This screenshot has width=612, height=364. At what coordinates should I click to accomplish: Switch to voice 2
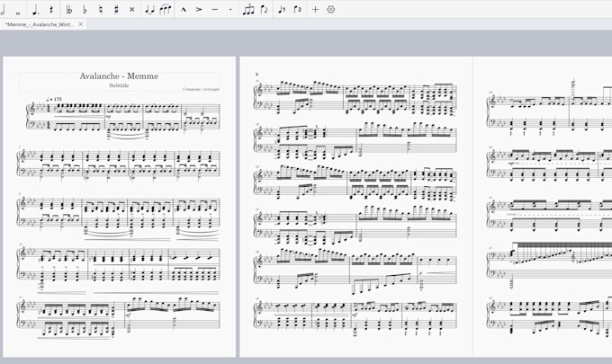pyautogui.click(x=297, y=10)
